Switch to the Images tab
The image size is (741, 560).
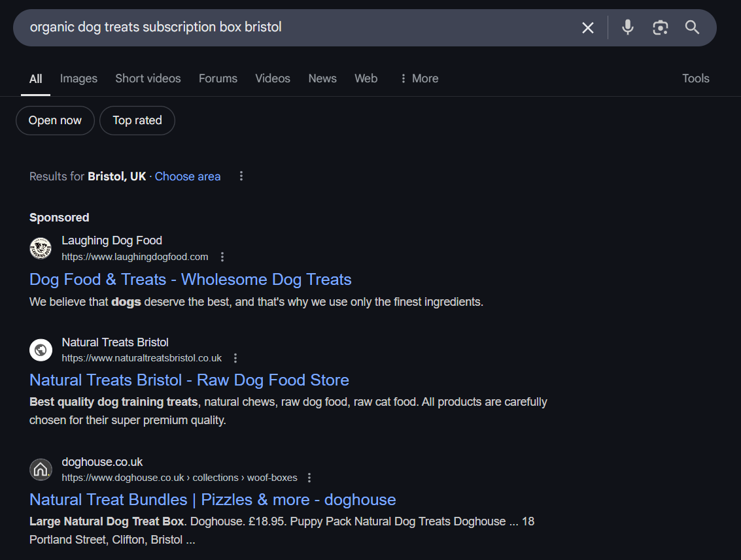(78, 78)
